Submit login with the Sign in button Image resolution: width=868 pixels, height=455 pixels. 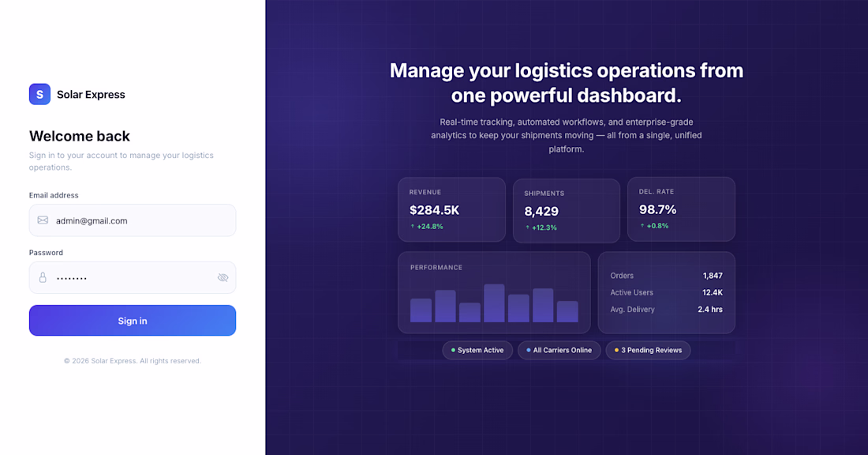133,321
